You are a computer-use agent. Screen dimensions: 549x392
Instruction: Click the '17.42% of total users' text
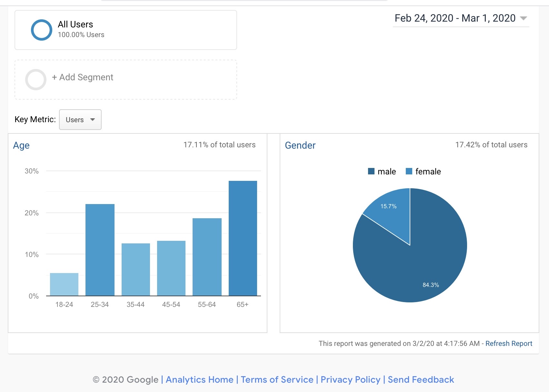[491, 145]
